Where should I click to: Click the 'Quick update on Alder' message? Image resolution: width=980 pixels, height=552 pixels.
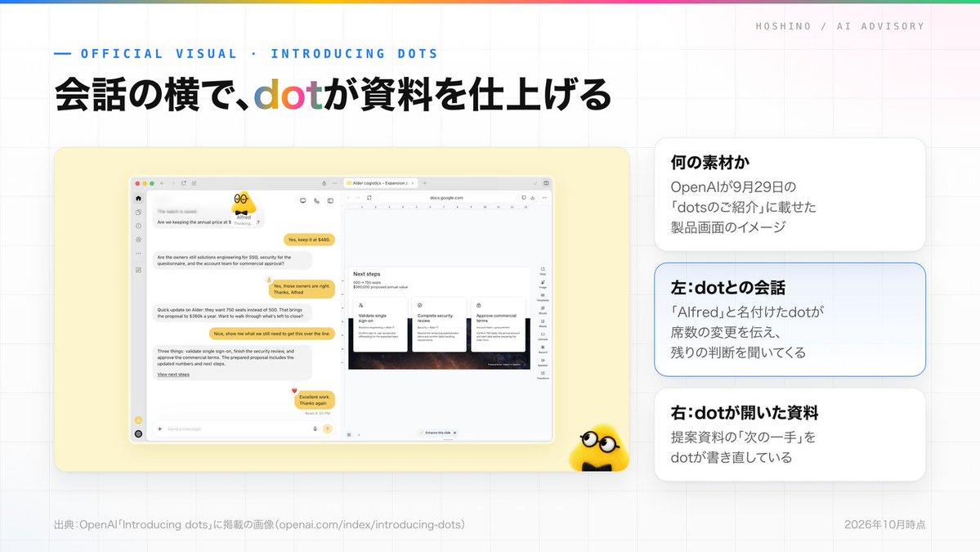[x=232, y=312]
